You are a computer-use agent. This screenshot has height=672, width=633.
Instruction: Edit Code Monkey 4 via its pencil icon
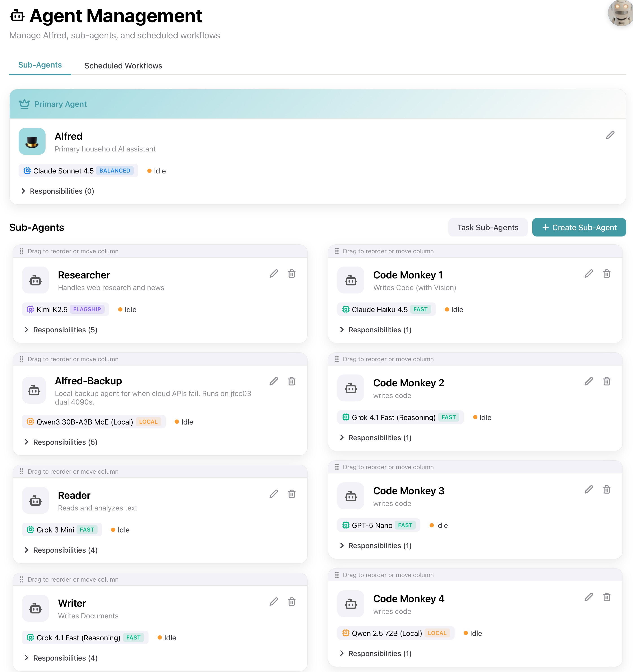588,597
